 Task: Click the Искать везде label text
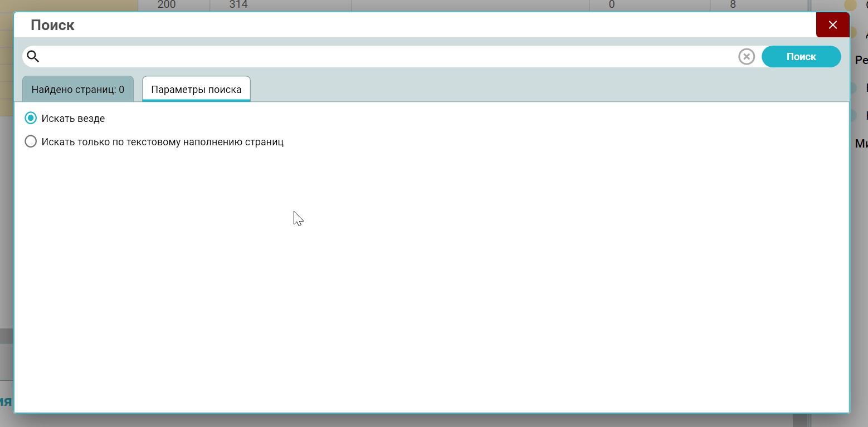73,119
